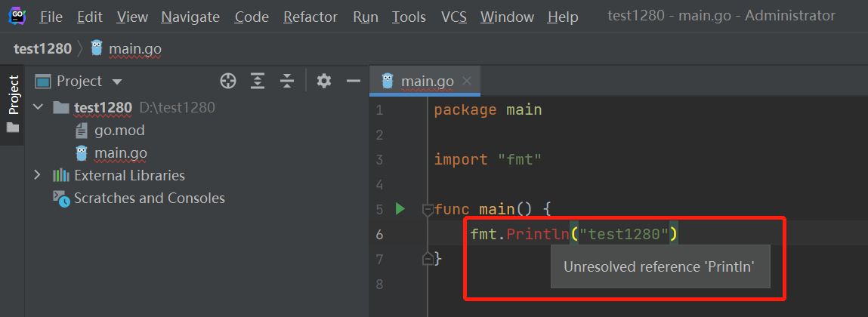Click the go.mod file icon in tree

(x=81, y=131)
